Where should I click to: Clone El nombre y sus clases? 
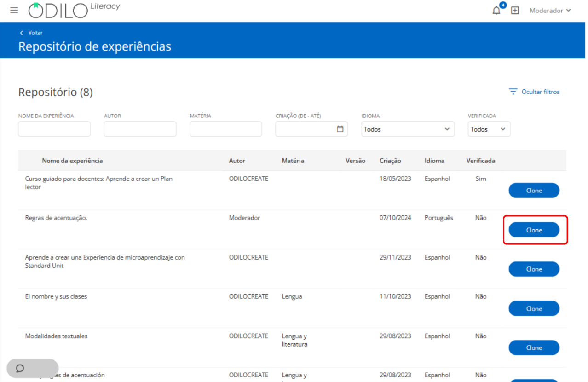pos(534,309)
